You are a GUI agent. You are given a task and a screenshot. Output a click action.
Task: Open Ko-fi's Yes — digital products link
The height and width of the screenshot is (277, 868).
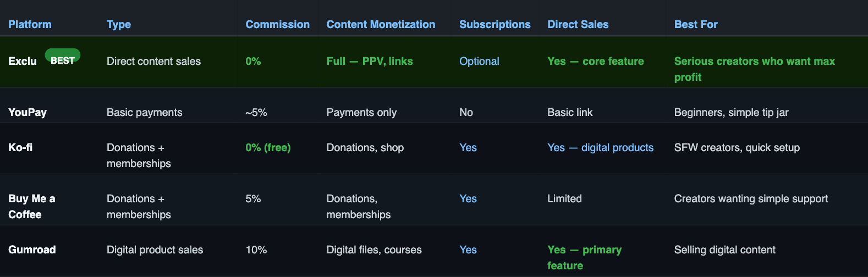(x=601, y=147)
